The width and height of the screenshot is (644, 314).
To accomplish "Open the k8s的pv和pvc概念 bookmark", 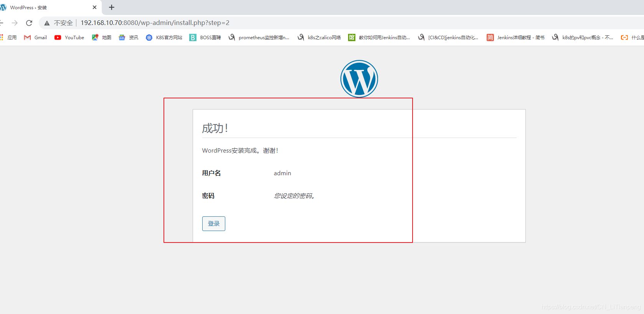I will (583, 38).
